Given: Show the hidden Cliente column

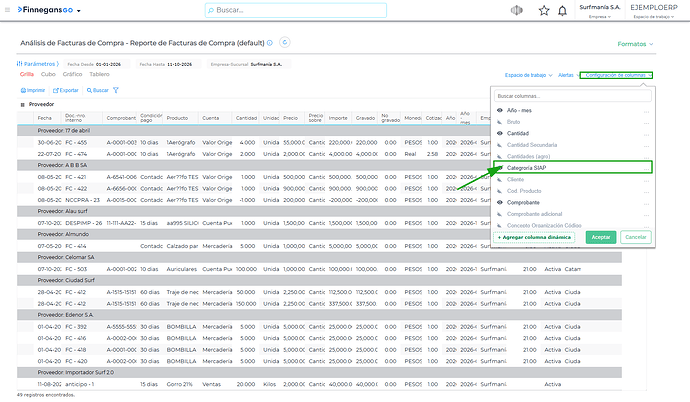Looking at the screenshot, I should tap(499, 179).
